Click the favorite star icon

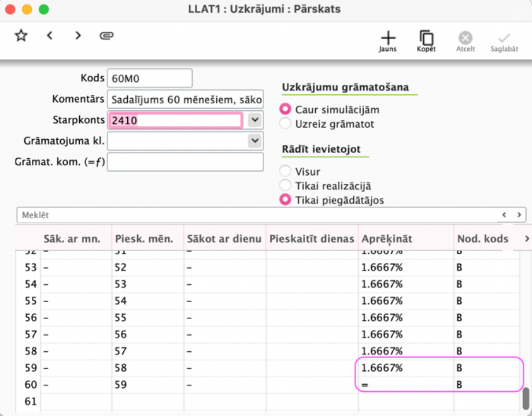[x=21, y=36]
